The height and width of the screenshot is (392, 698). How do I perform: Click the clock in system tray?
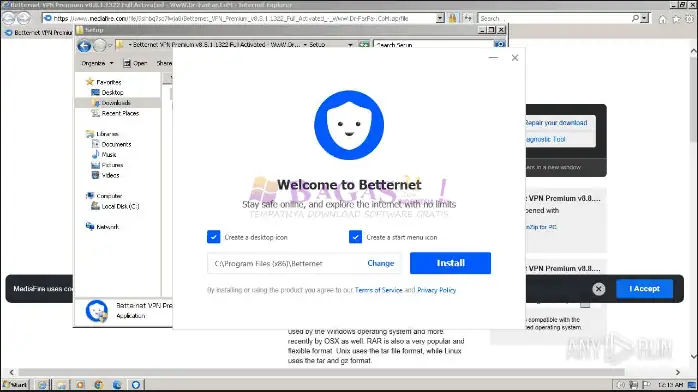tap(670, 385)
